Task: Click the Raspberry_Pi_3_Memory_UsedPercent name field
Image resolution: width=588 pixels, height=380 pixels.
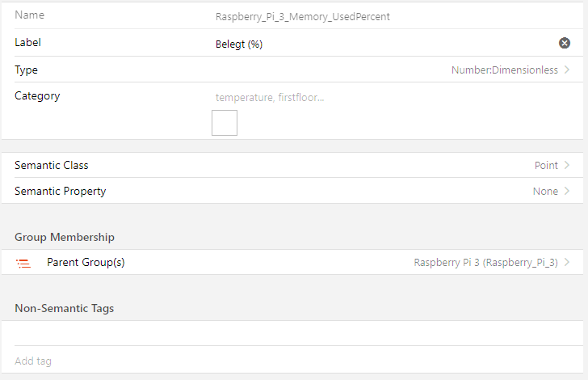Action: pos(302,16)
